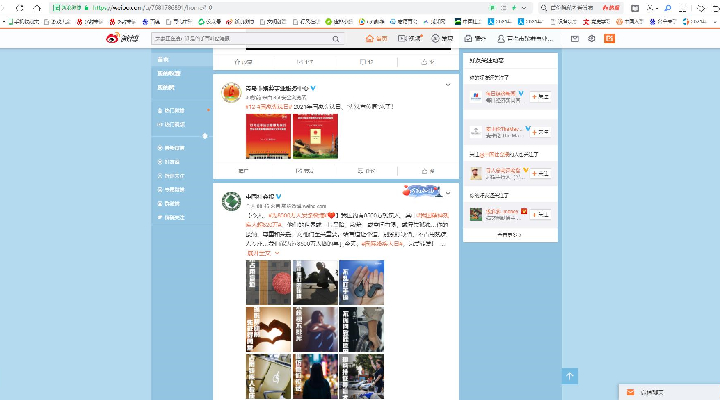Click the Weibo logo in the header
The height and width of the screenshot is (400, 720).
point(122,38)
